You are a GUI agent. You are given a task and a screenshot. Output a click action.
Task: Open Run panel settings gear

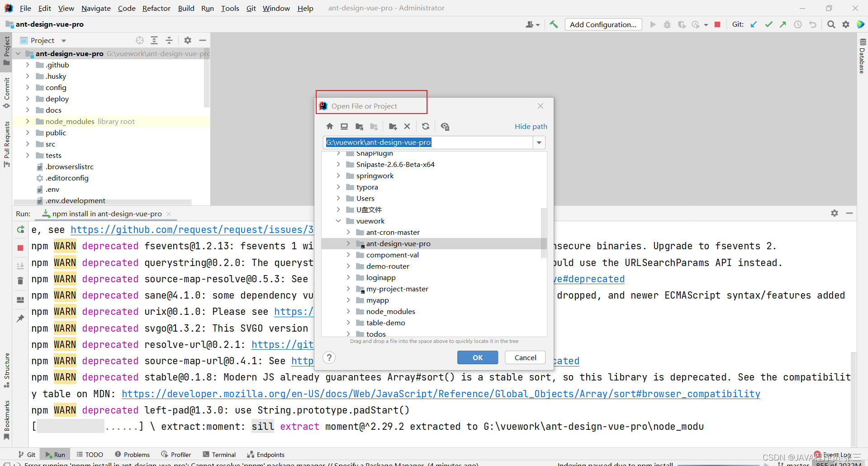click(x=835, y=213)
